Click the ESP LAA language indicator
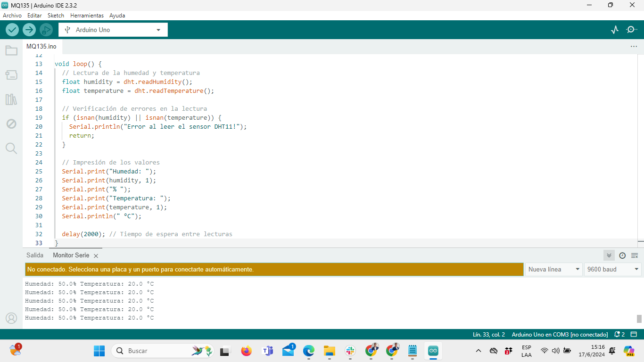The height and width of the screenshot is (362, 644). pos(527,351)
